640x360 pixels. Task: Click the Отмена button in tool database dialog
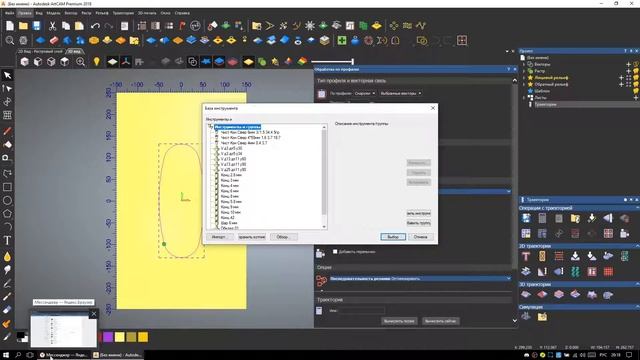pyautogui.click(x=420, y=237)
